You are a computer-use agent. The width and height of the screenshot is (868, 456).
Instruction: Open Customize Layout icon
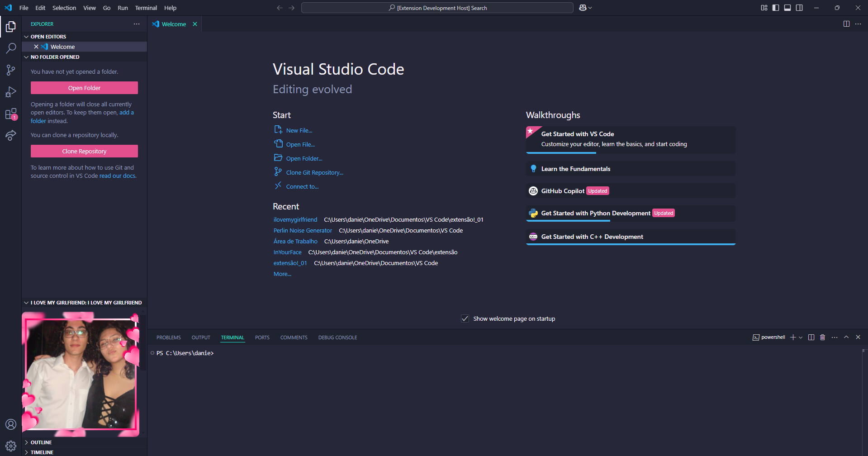tap(764, 8)
